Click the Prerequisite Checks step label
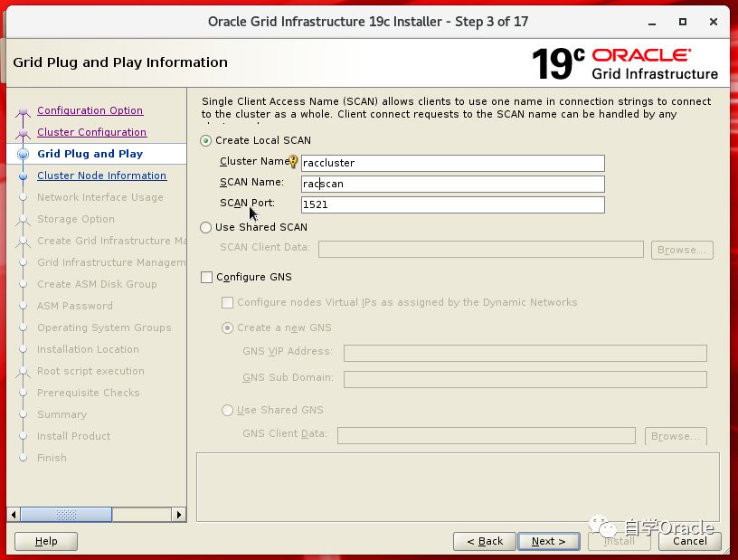Viewport: 738px width, 560px height. coord(89,393)
